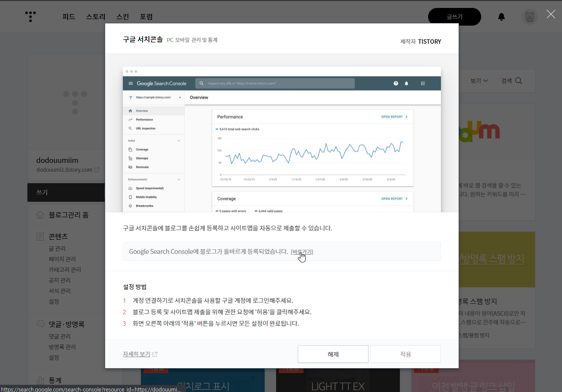Click the 설정 방법 heading
Screen dimensions: 562x392
tap(135, 287)
